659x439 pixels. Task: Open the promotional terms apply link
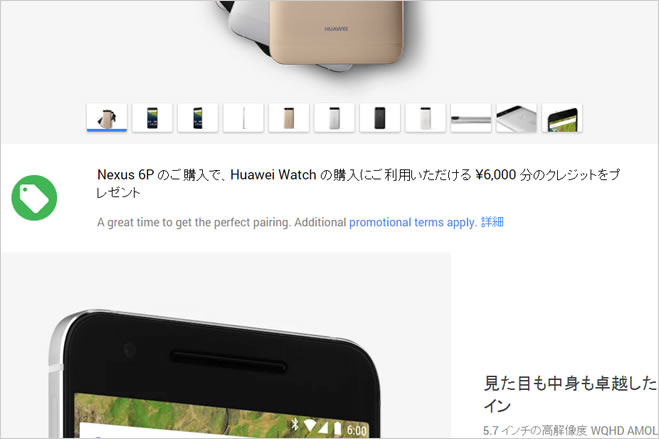click(413, 222)
